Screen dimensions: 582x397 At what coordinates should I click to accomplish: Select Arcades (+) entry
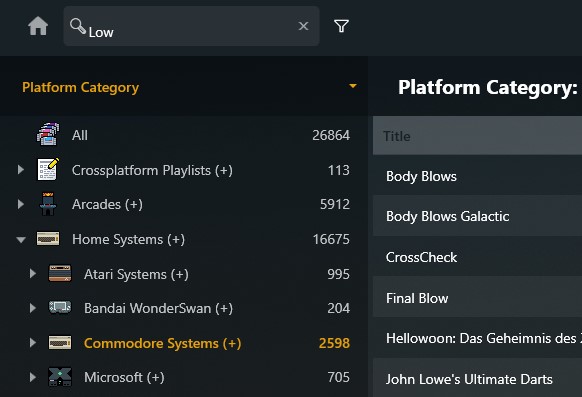pyautogui.click(x=107, y=204)
